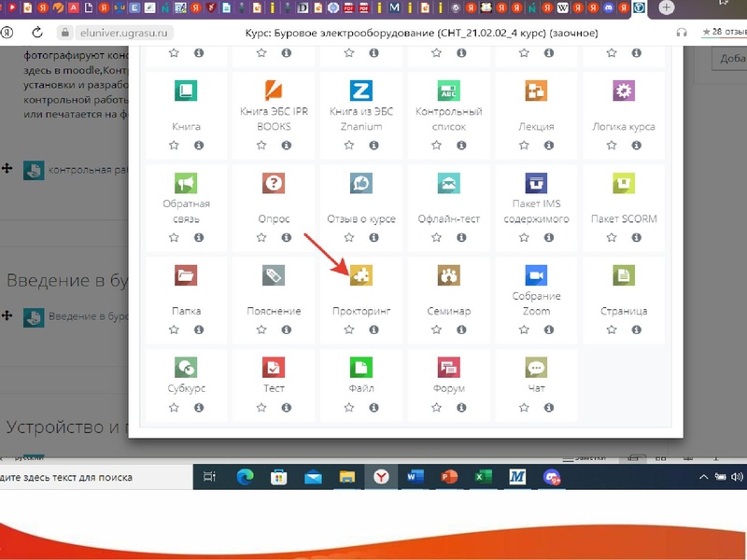Select the Форум activity icon
Screen dimensions: 747x560
click(448, 367)
